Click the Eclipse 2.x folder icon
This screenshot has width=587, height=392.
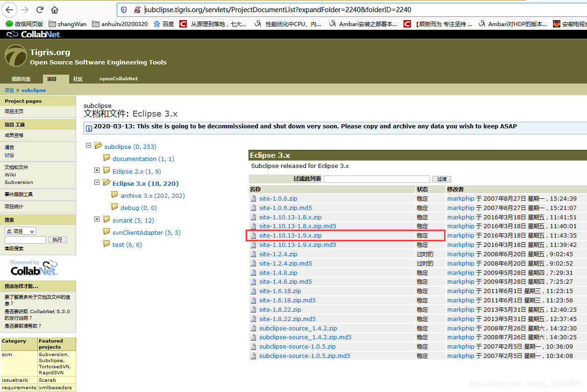[x=106, y=170]
